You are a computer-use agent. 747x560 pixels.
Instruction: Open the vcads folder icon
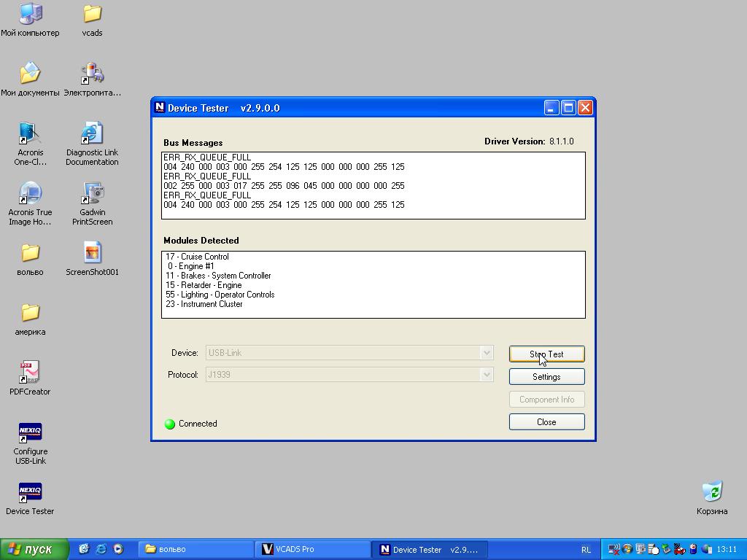pos(92,19)
